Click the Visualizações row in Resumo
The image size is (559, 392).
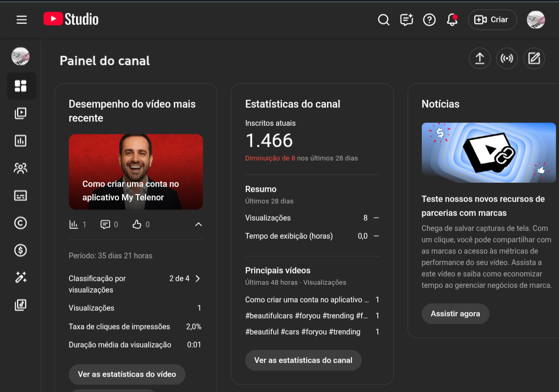tap(312, 218)
